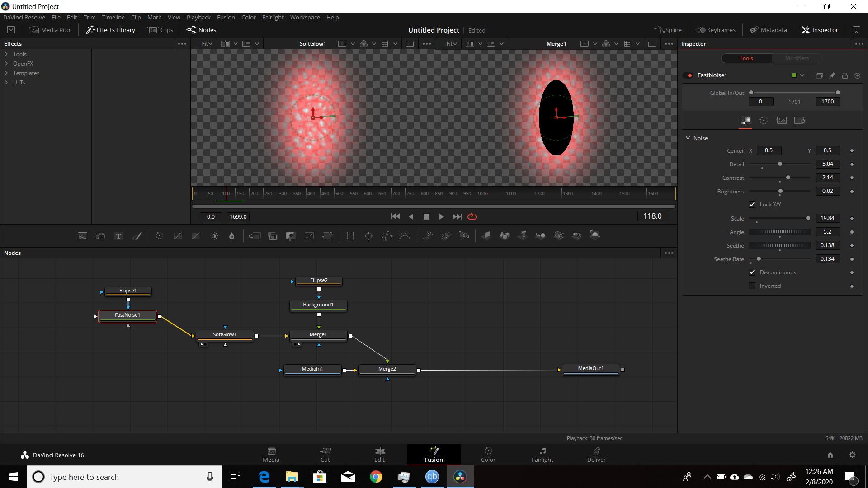Image resolution: width=868 pixels, height=488 pixels.
Task: Open the Color tab icon in Inspector
Action: (x=764, y=121)
